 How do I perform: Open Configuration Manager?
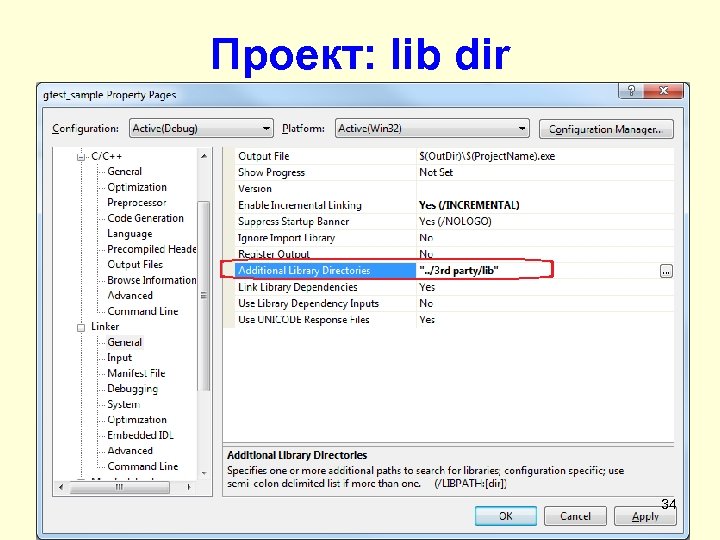pyautogui.click(x=606, y=129)
